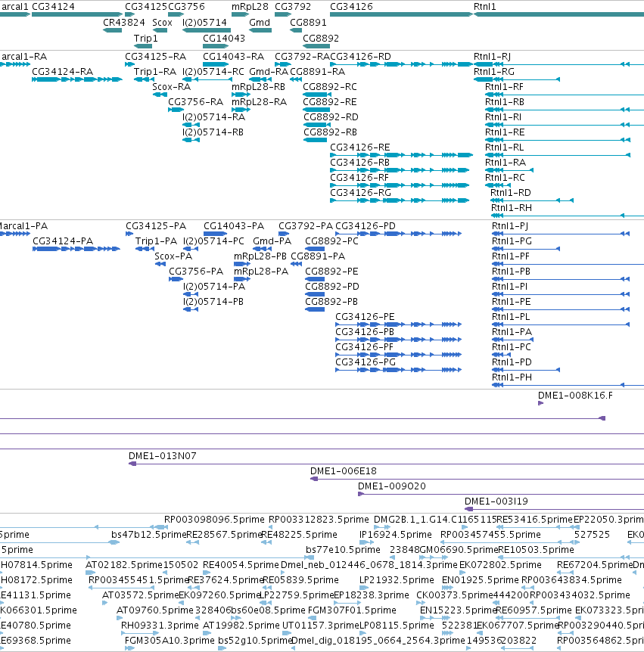Screen dimensions: 644x652
Task: Open the CG14043 gene label
Action: [x=224, y=39]
